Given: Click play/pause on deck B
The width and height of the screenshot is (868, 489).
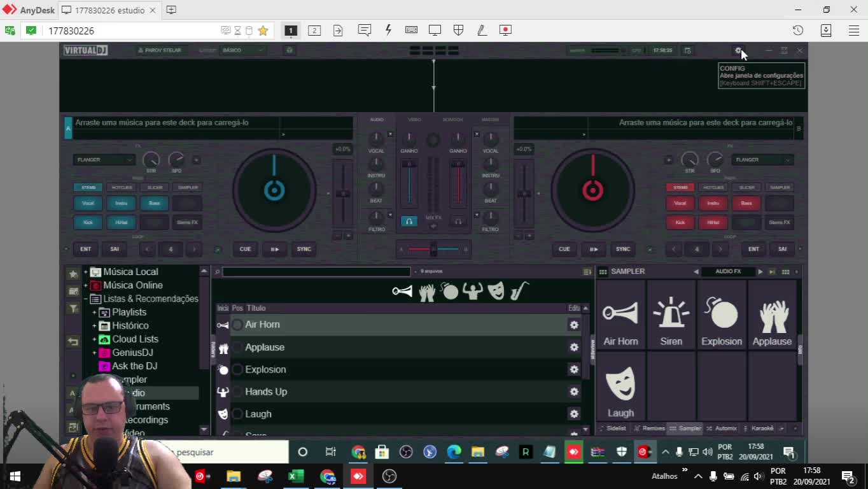Looking at the screenshot, I should point(593,249).
